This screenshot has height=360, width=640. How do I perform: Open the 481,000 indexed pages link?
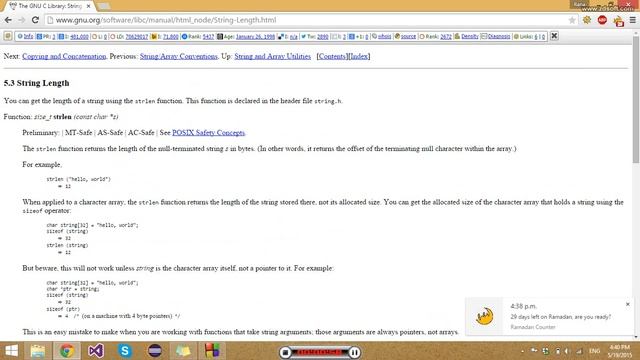(x=79, y=36)
